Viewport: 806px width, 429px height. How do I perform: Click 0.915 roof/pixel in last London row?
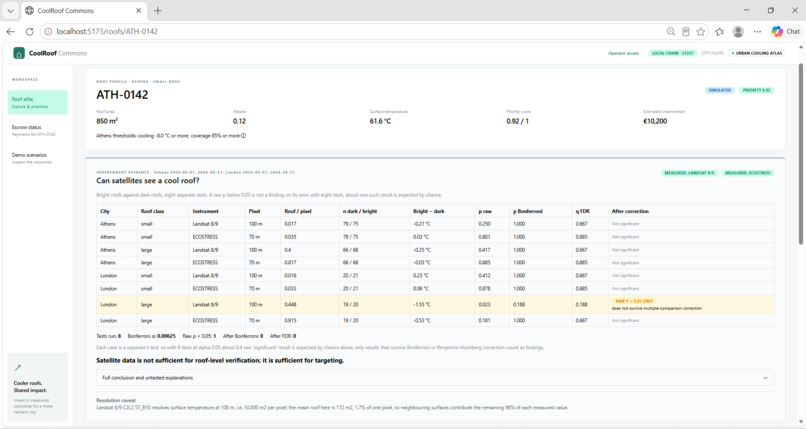coord(290,321)
